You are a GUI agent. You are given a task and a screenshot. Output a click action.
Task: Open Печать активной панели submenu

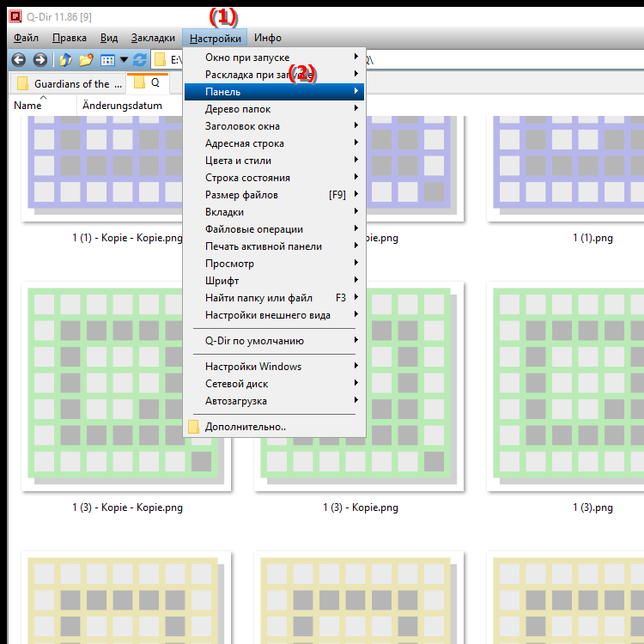[x=275, y=246]
